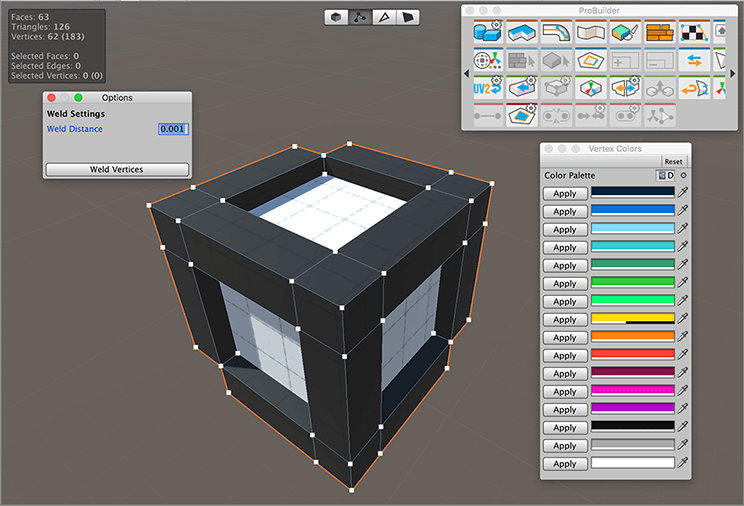This screenshot has height=506, width=744.
Task: Edit the bright blue color swatch
Action: [632, 210]
